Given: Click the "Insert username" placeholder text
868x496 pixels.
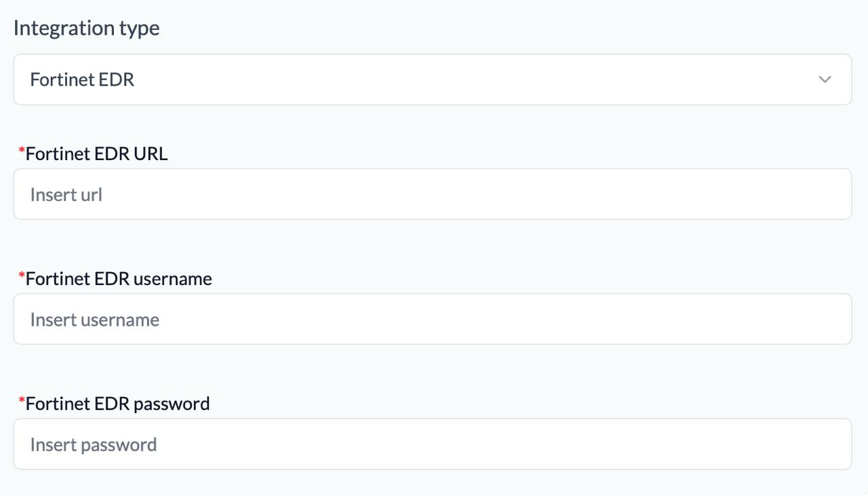Looking at the screenshot, I should (94, 320).
